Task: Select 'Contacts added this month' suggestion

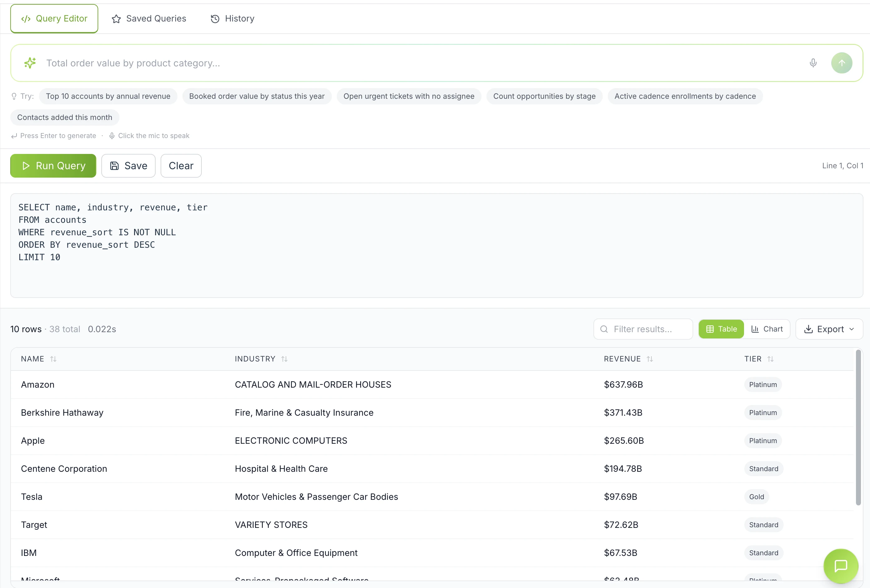Action: pyautogui.click(x=65, y=117)
